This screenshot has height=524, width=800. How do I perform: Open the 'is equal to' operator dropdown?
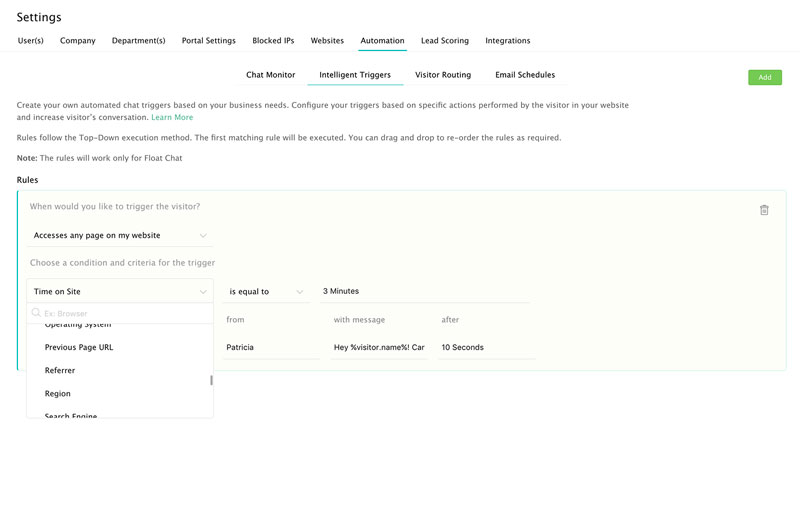tap(266, 291)
